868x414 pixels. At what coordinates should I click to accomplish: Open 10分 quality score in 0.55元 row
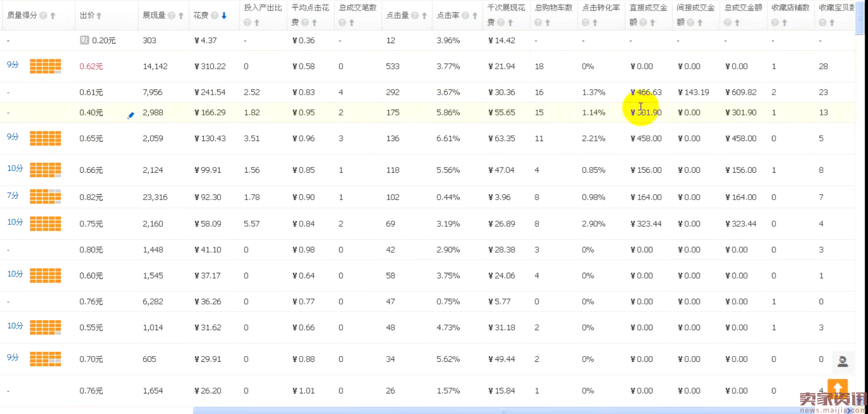tap(15, 326)
